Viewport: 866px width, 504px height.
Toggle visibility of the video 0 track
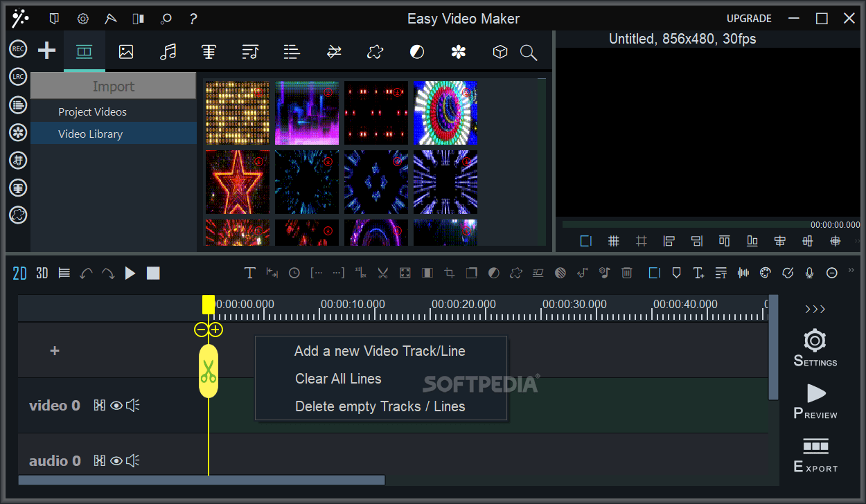point(116,405)
